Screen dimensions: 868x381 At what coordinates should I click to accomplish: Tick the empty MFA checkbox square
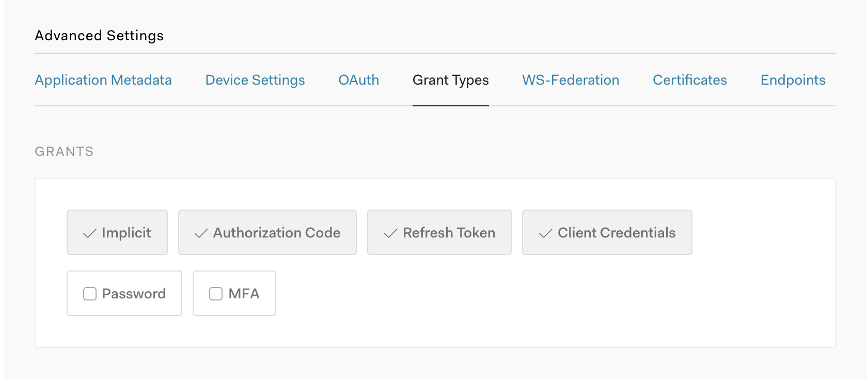(x=216, y=294)
